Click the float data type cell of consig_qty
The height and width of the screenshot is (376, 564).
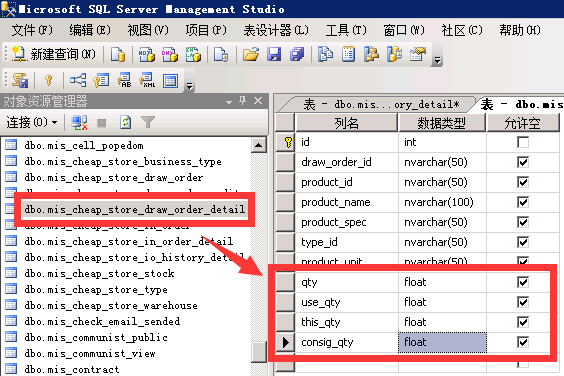pyautogui.click(x=442, y=342)
